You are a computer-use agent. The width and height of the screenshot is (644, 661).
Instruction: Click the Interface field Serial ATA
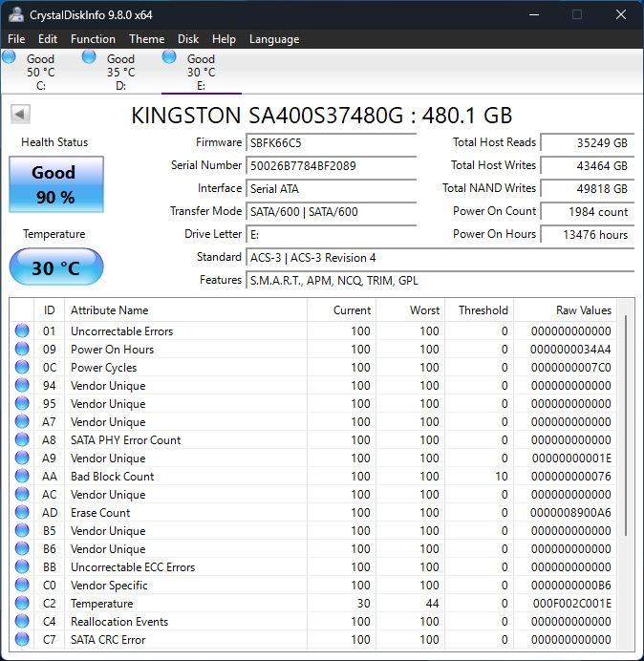tap(331, 188)
